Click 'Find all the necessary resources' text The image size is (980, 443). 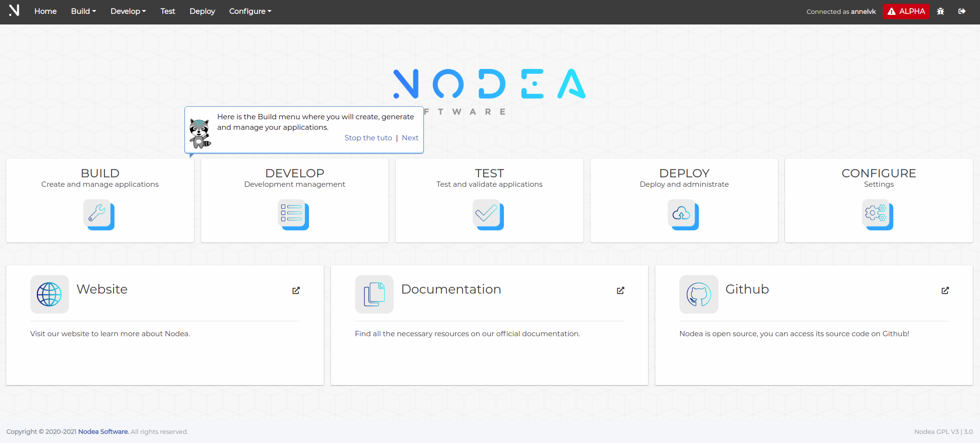pyautogui.click(x=467, y=334)
